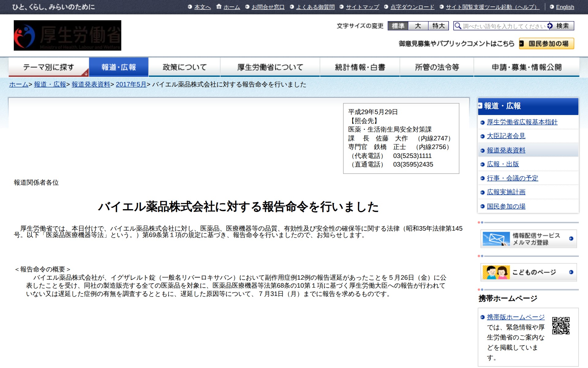Screen dimensions: 588x368
Task: Select the 標準 font size option
Action: pyautogui.click(x=398, y=26)
